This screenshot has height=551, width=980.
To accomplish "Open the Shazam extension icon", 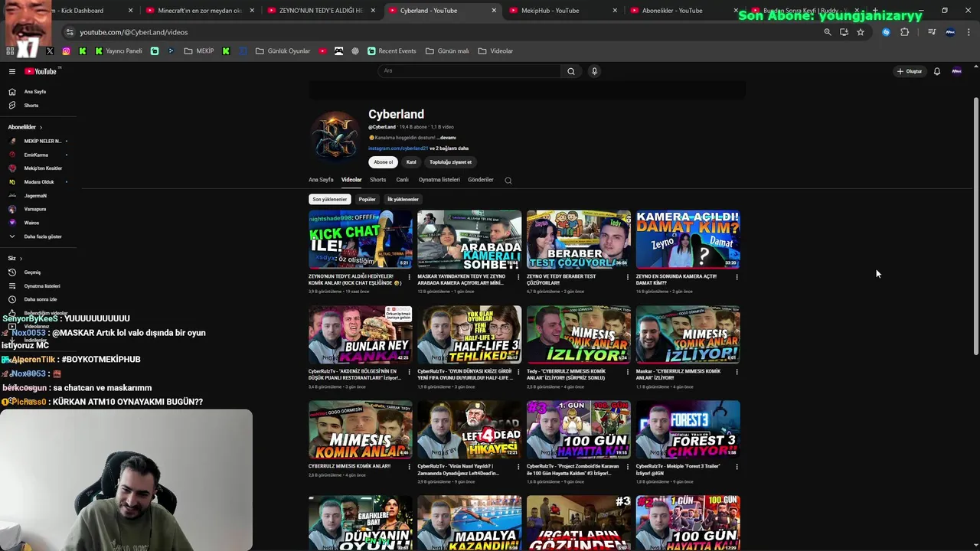I will coord(886,32).
